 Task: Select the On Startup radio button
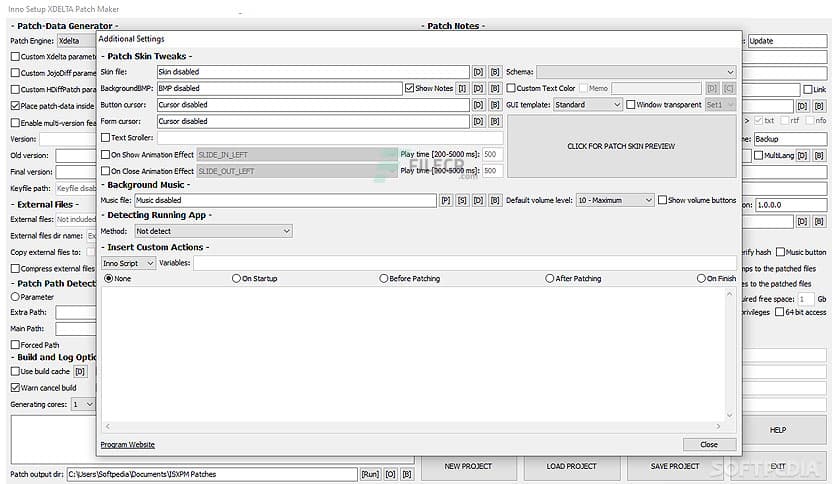click(236, 278)
